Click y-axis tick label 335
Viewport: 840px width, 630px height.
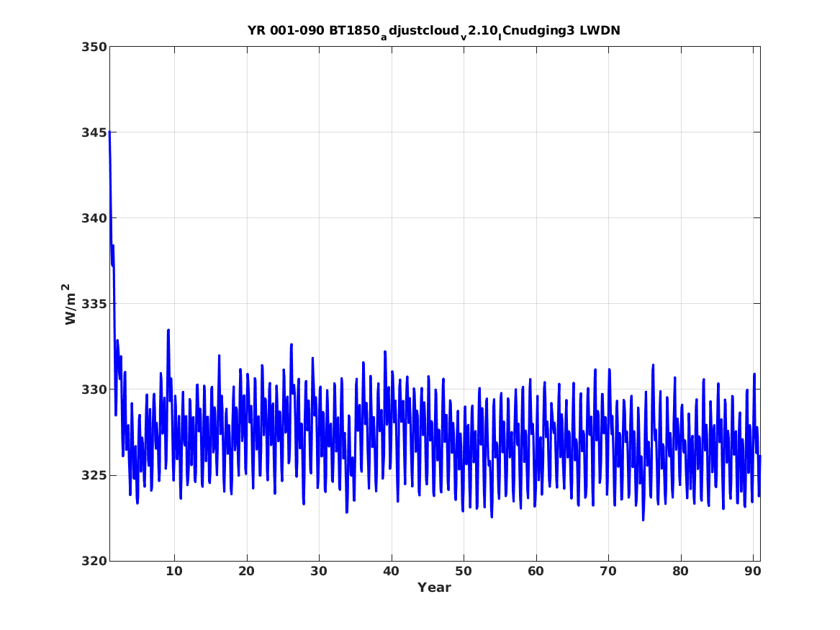coord(94,304)
